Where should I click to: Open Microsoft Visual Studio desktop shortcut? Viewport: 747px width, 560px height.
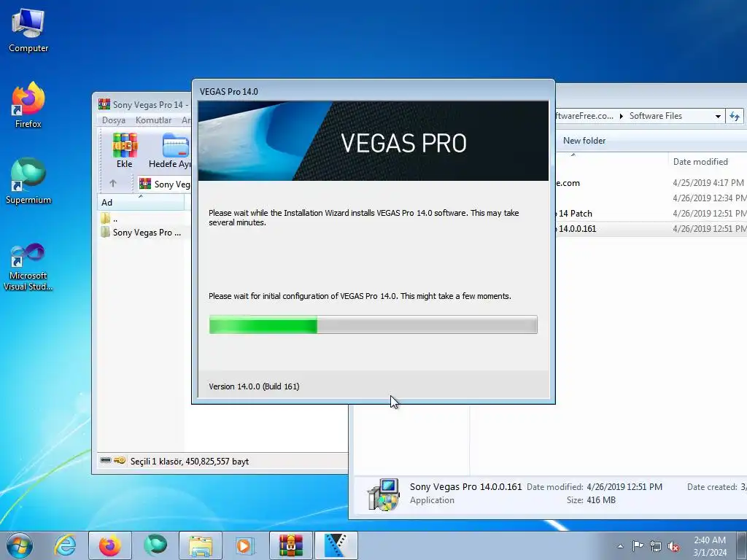click(28, 267)
